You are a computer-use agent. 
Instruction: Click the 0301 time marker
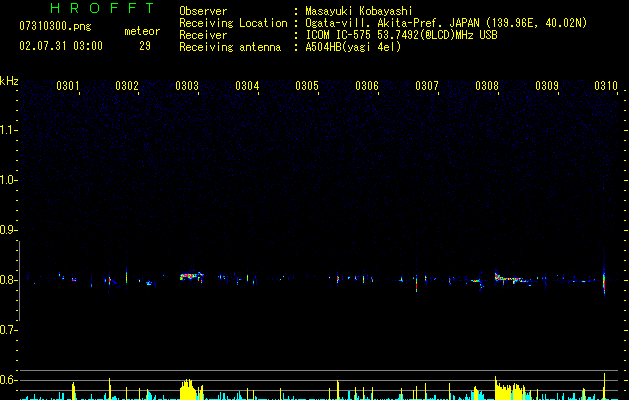tap(67, 86)
